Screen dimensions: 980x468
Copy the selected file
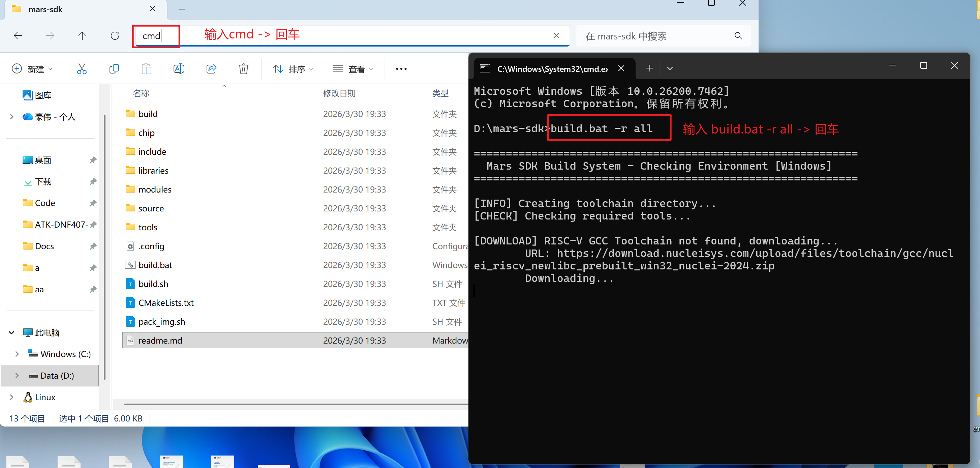point(114,69)
